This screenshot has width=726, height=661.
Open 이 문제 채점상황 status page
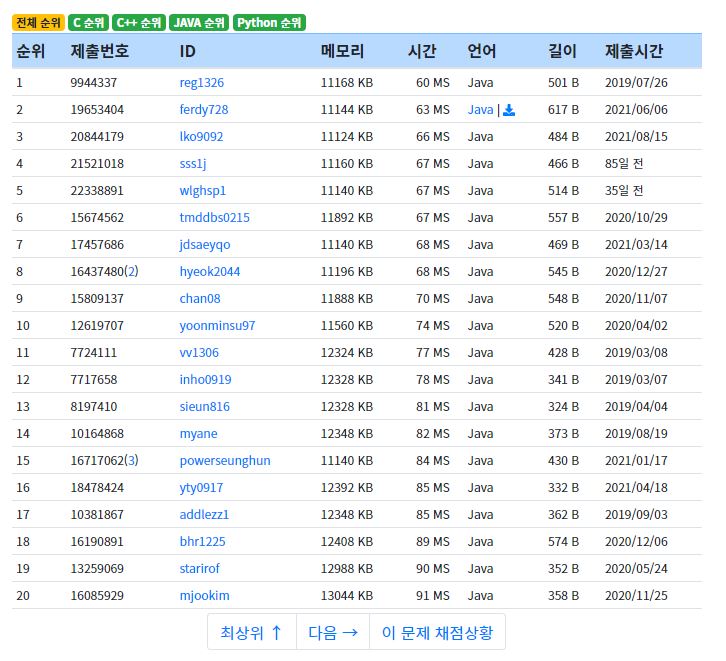[x=438, y=632]
